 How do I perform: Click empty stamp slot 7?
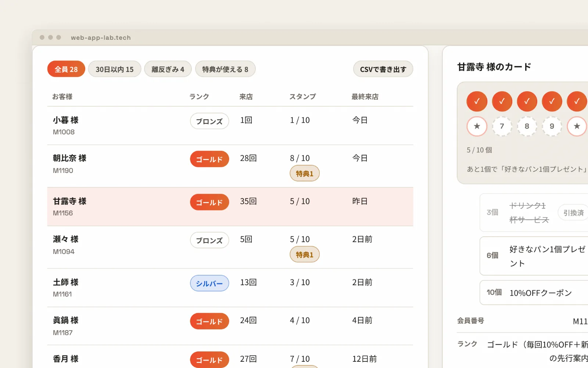502,126
